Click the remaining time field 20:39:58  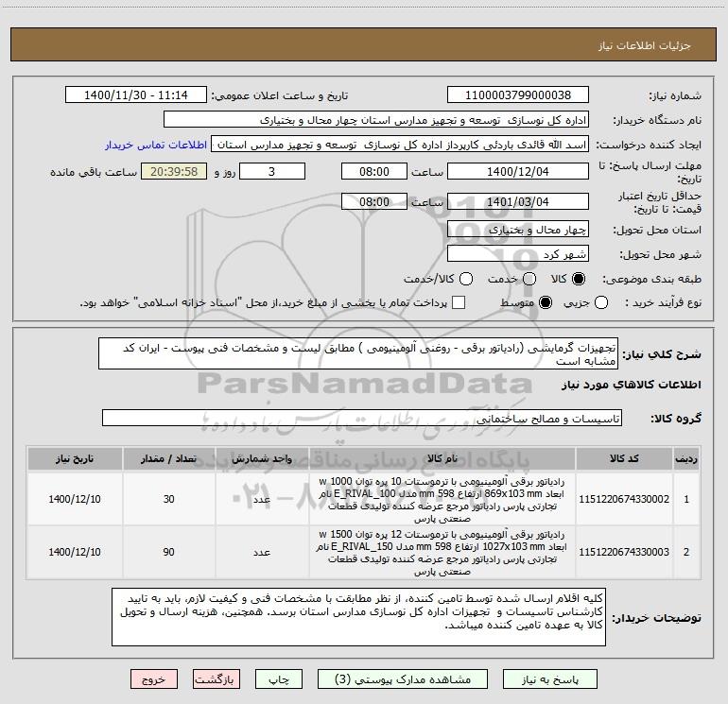tap(174, 171)
